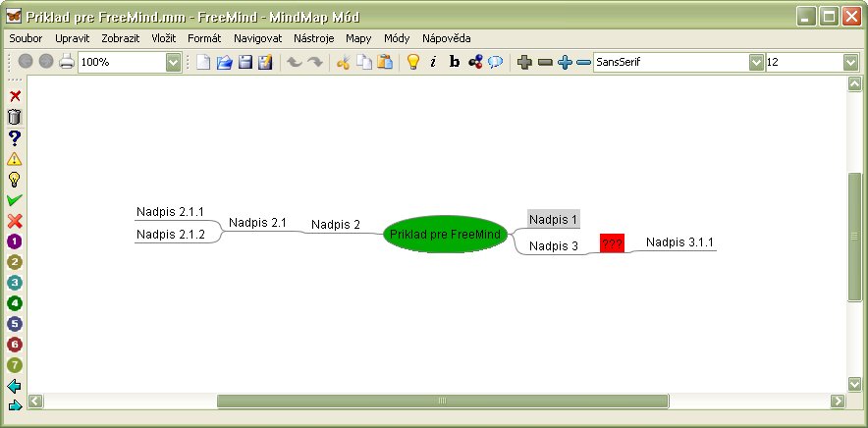Add priority 7 icon to node

point(15,365)
